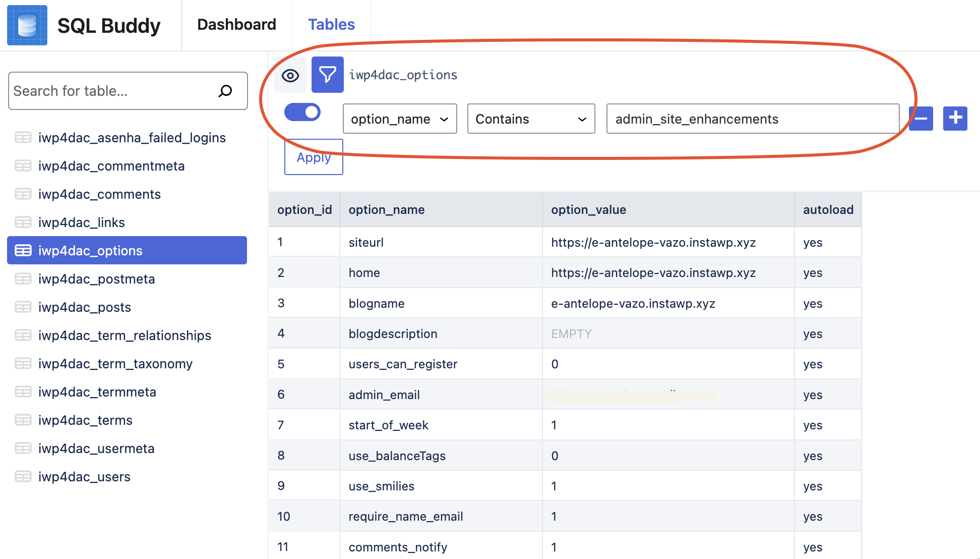
Task: Click the require_name_email cell
Action: [x=441, y=516]
